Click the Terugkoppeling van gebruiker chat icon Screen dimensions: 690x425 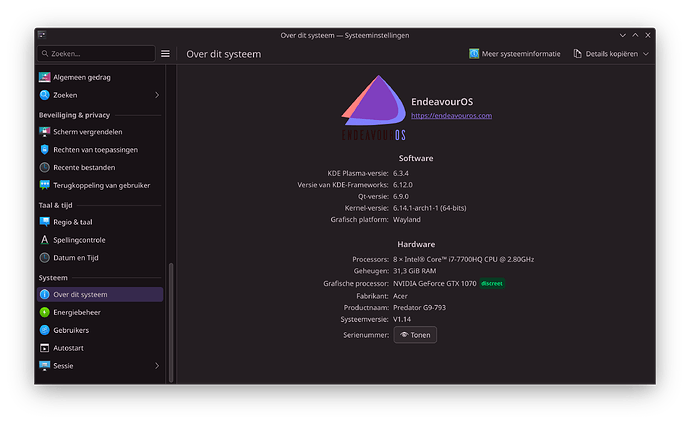point(44,185)
